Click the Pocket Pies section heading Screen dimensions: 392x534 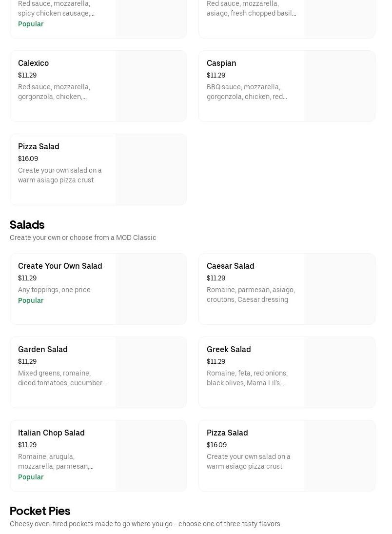40,511
